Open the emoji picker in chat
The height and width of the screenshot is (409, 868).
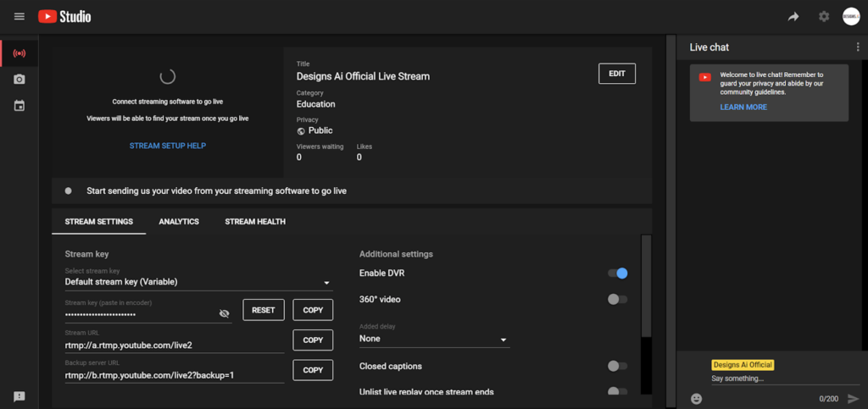point(696,398)
